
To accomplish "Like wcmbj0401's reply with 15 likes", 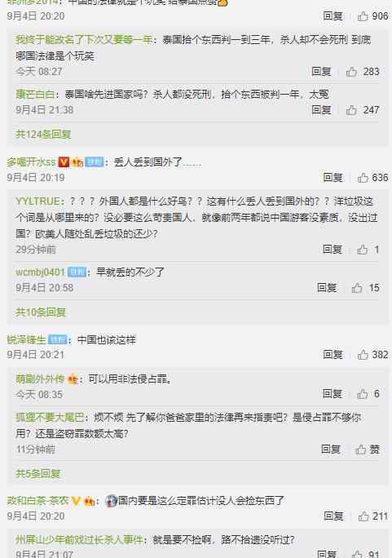I will [x=357, y=287].
